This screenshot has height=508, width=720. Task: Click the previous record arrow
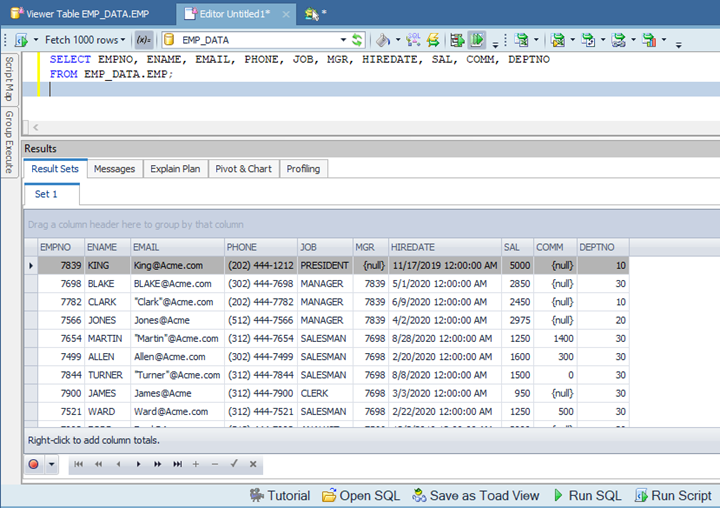pyautogui.click(x=118, y=464)
